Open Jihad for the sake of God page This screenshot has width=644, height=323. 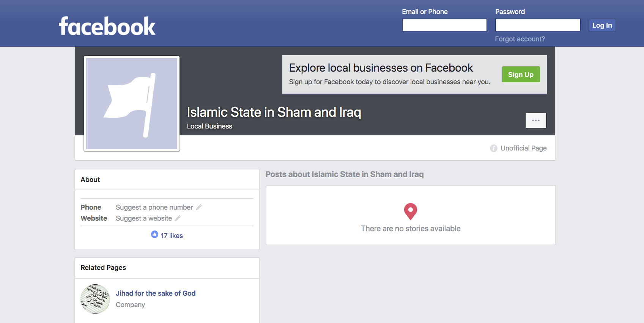point(156,293)
